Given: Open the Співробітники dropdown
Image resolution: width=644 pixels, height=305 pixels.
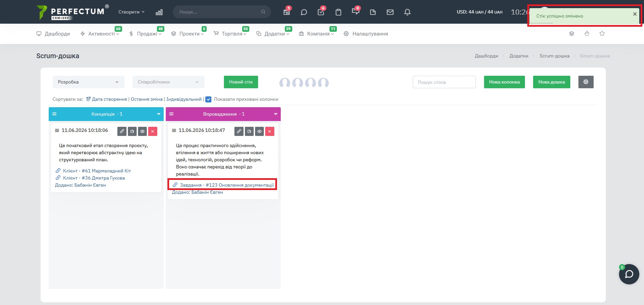Looking at the screenshot, I should [x=168, y=82].
